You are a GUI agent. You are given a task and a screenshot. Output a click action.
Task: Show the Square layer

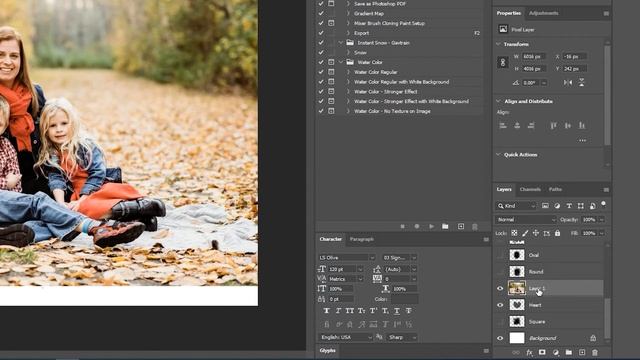500,322
